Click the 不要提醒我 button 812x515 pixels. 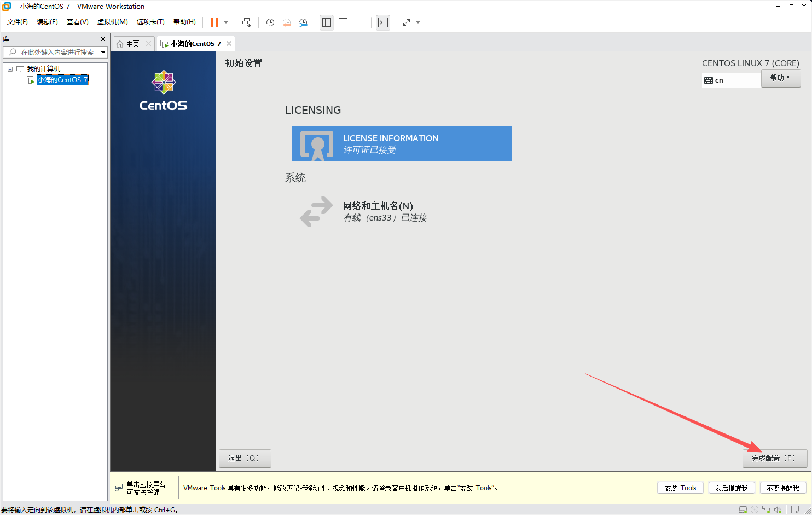783,488
